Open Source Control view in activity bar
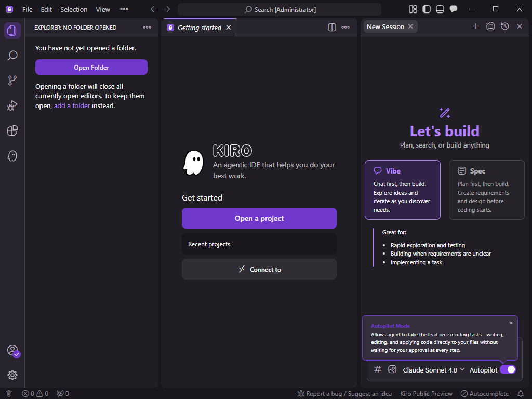 click(12, 81)
